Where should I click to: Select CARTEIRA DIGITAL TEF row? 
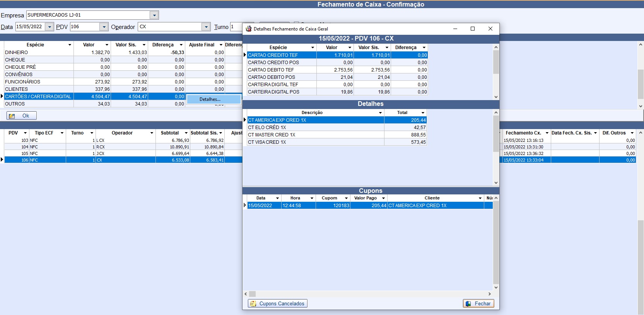point(337,85)
